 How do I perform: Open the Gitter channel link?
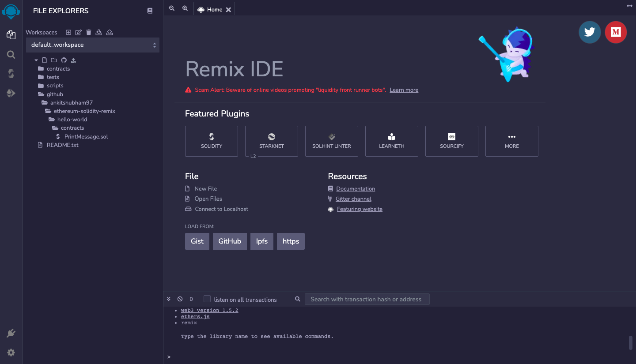tap(353, 199)
